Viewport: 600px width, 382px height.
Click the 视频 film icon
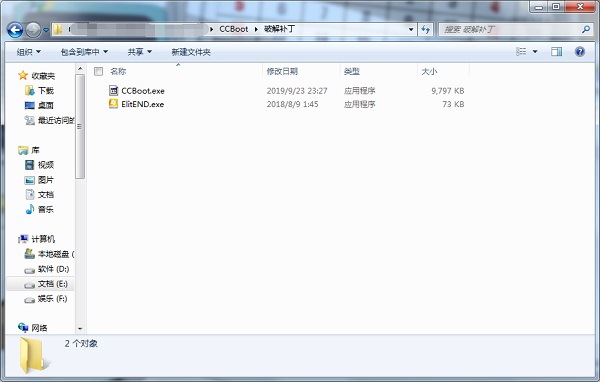pos(29,165)
